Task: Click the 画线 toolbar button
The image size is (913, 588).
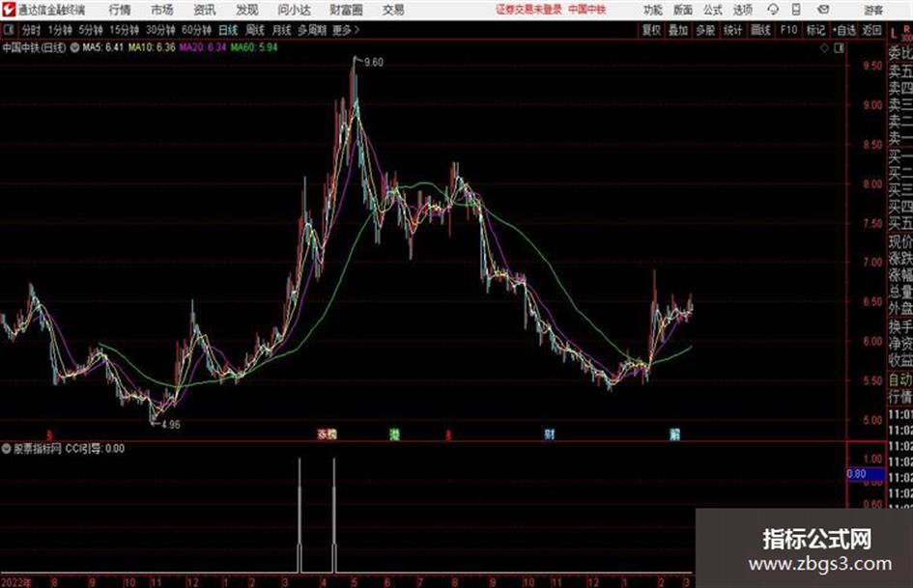Action: pos(760,30)
